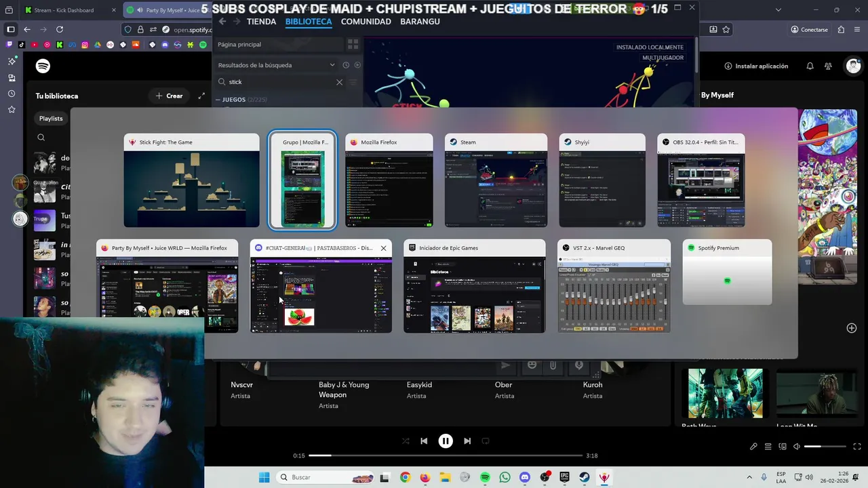Open the Spotify profile avatar menu

click(853, 66)
